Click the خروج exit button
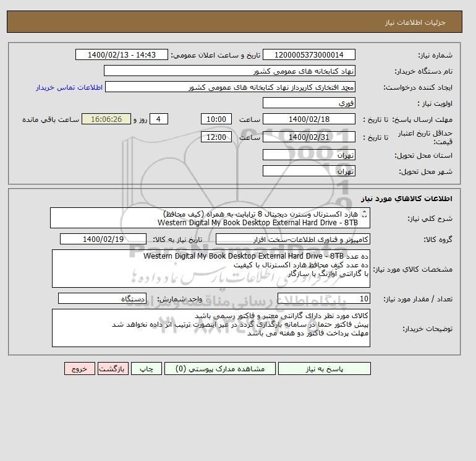This screenshot has height=461, width=476. (x=80, y=368)
